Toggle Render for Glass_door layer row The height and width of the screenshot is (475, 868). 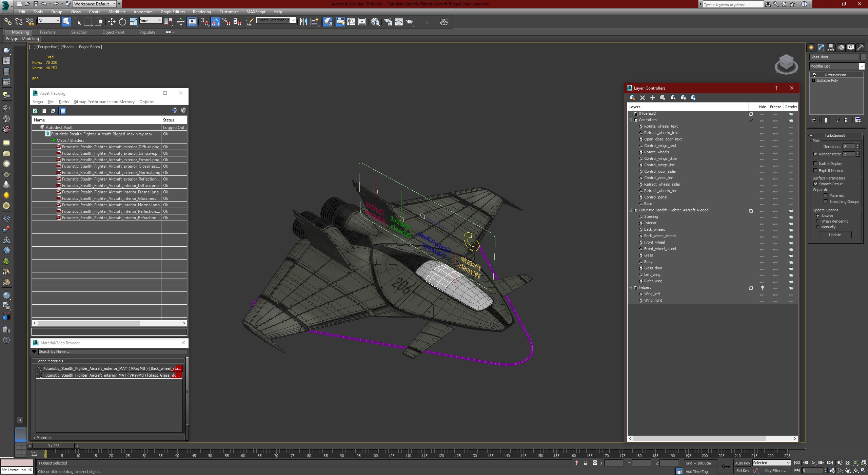coord(791,268)
